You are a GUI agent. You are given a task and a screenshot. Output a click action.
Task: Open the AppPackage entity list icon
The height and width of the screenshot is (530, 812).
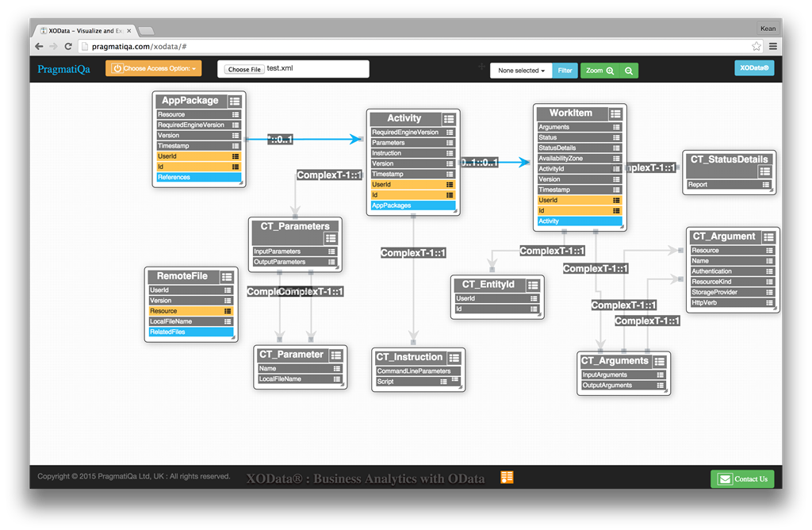[235, 102]
